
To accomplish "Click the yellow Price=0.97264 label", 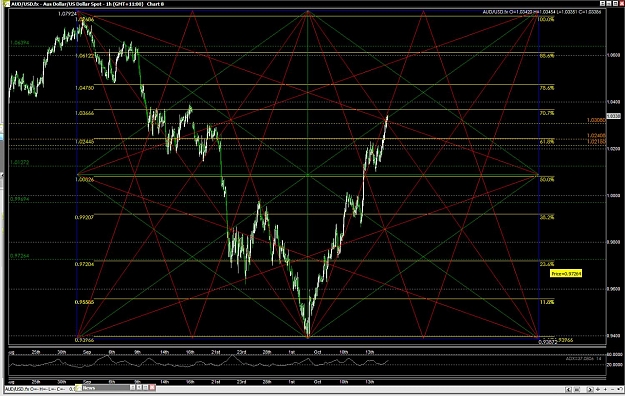I will click(566, 274).
